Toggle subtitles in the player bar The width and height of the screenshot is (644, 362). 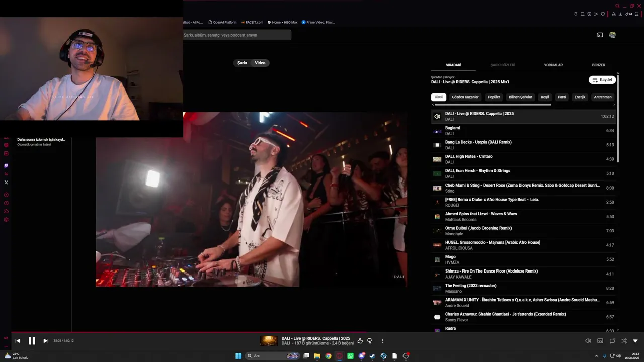[x=600, y=341]
